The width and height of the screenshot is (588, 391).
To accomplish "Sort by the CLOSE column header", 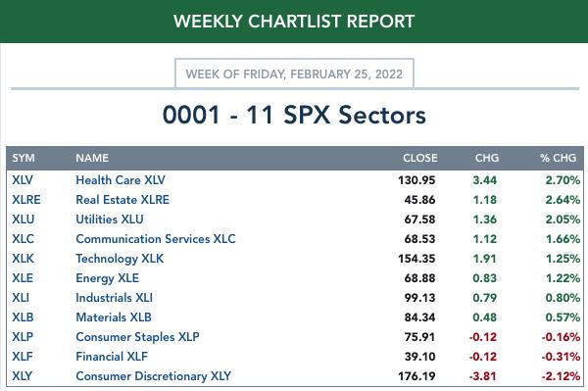I will [420, 158].
